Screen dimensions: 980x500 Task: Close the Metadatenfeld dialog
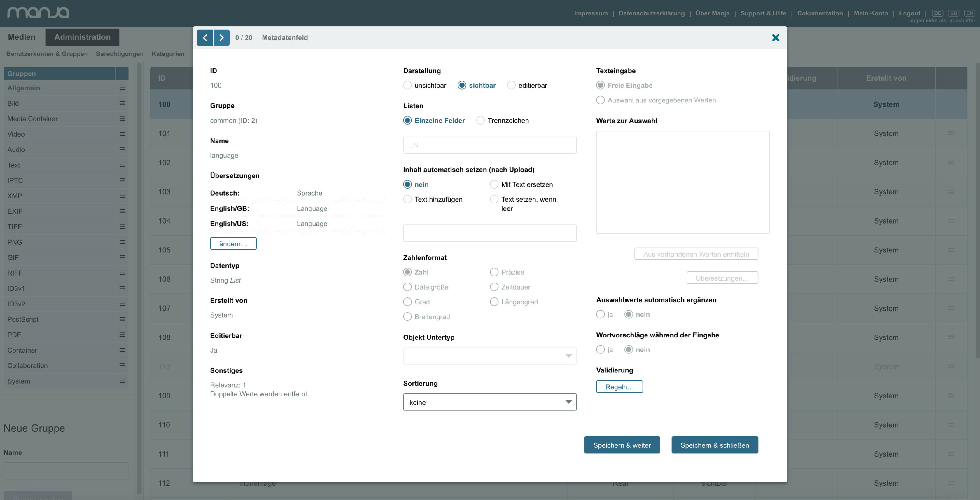pos(776,38)
